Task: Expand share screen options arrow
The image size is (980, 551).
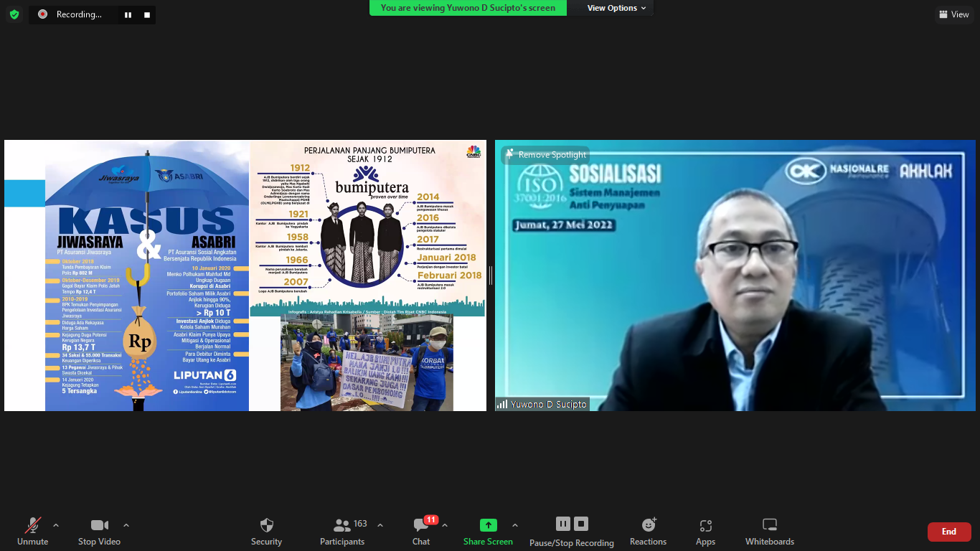Action: click(x=514, y=525)
